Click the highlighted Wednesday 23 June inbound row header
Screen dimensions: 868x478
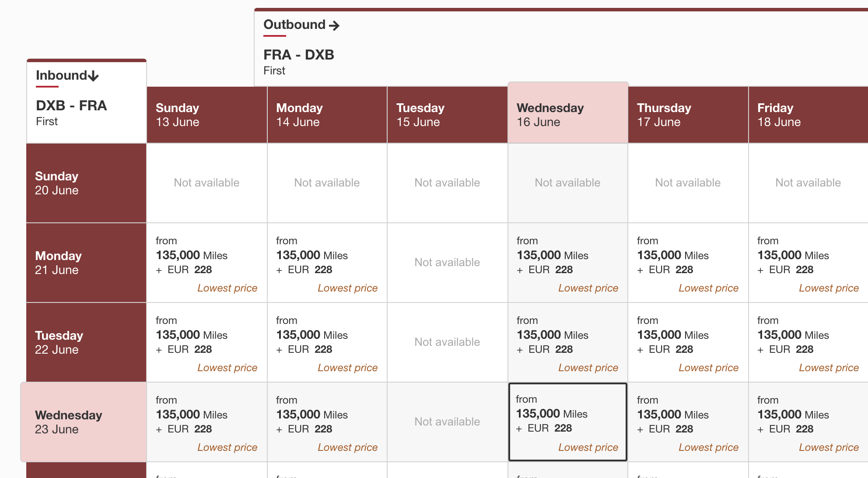pos(84,422)
